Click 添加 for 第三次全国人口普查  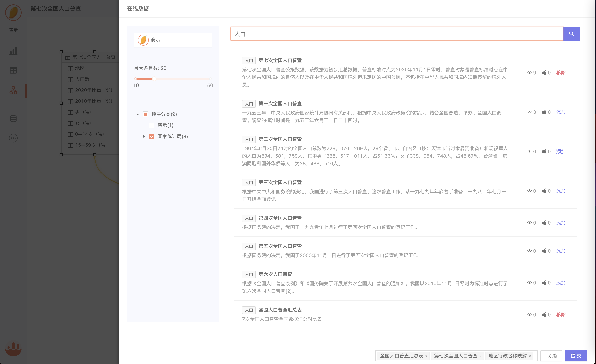coord(561,191)
